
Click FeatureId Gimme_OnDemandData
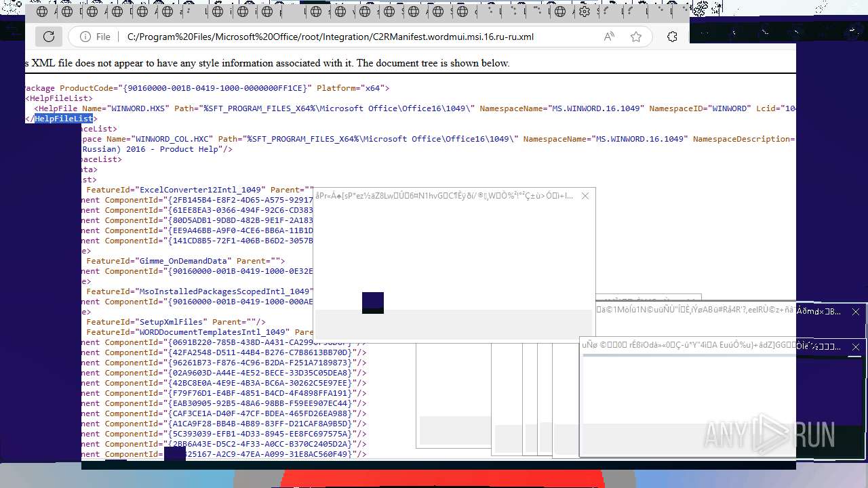[184, 261]
